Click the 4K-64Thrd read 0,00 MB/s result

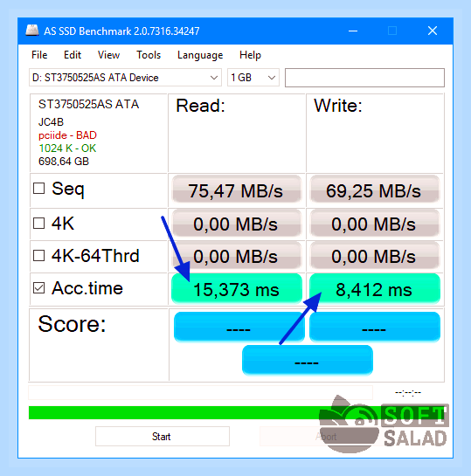tap(237, 256)
